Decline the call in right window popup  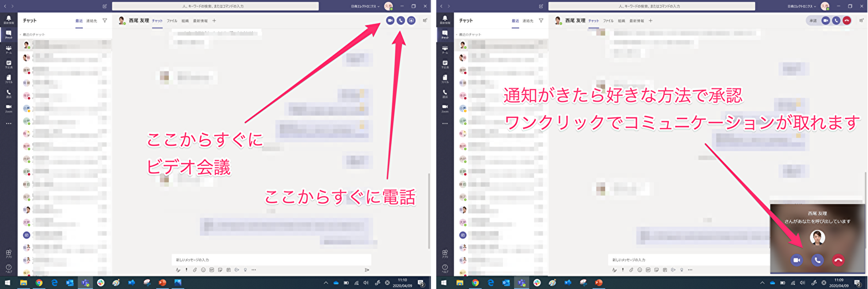pyautogui.click(x=838, y=260)
